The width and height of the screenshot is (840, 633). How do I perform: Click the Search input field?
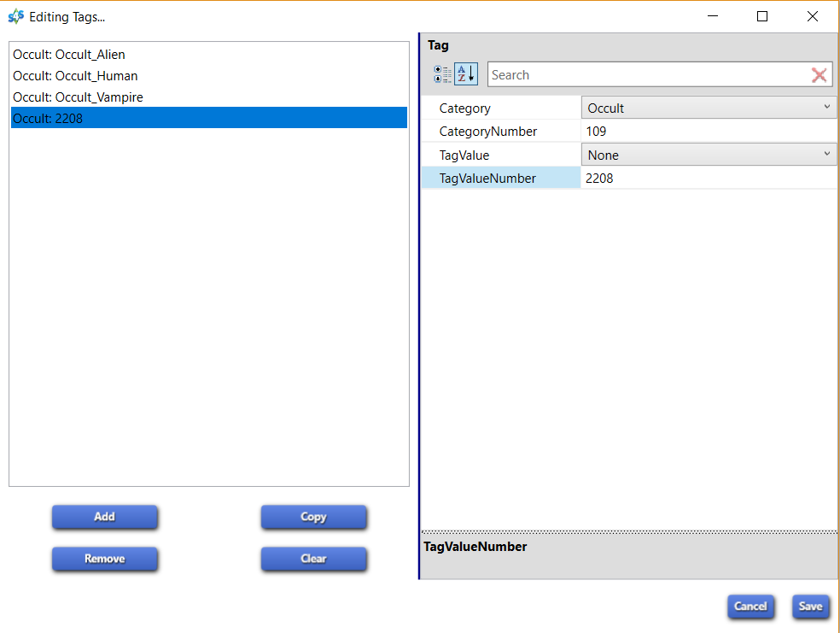(648, 75)
